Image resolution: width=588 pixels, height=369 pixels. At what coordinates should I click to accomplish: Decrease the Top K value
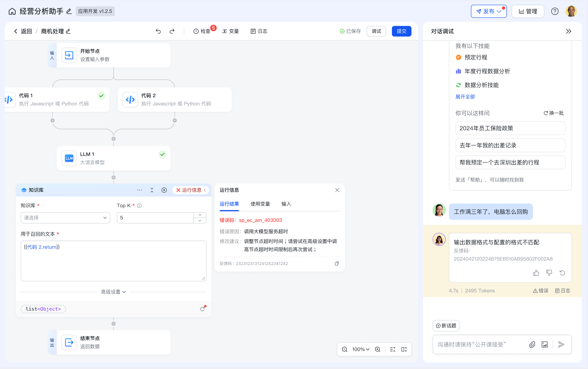(x=200, y=221)
